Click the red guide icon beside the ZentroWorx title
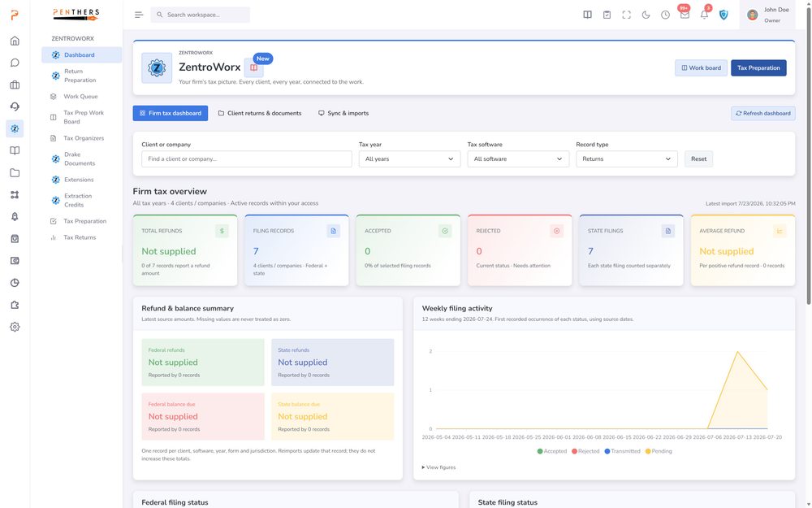 pyautogui.click(x=253, y=67)
